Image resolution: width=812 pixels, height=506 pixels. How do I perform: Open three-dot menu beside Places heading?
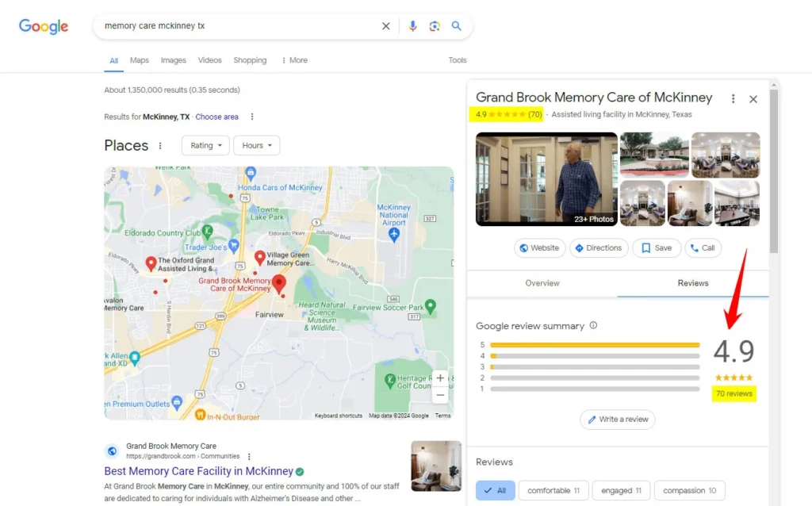[160, 146]
